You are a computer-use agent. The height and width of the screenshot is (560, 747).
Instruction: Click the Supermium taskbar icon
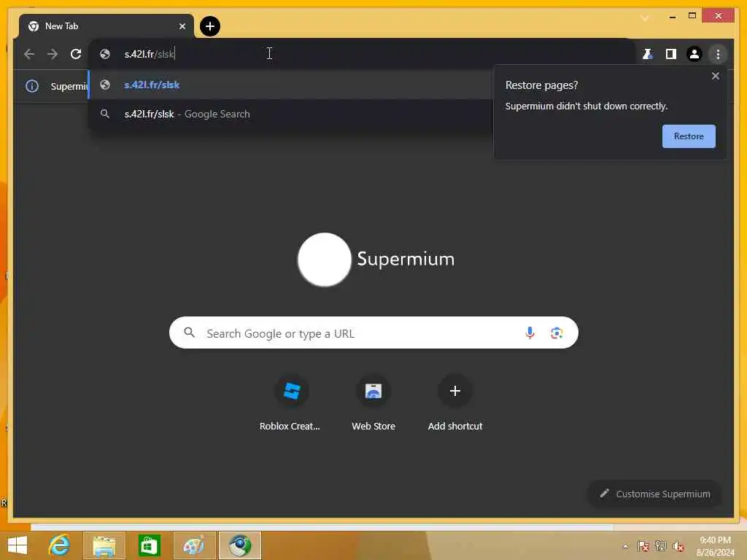coord(240,545)
